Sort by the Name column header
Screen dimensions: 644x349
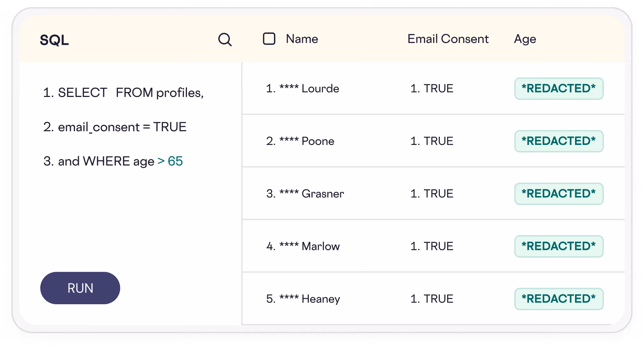[x=302, y=39]
